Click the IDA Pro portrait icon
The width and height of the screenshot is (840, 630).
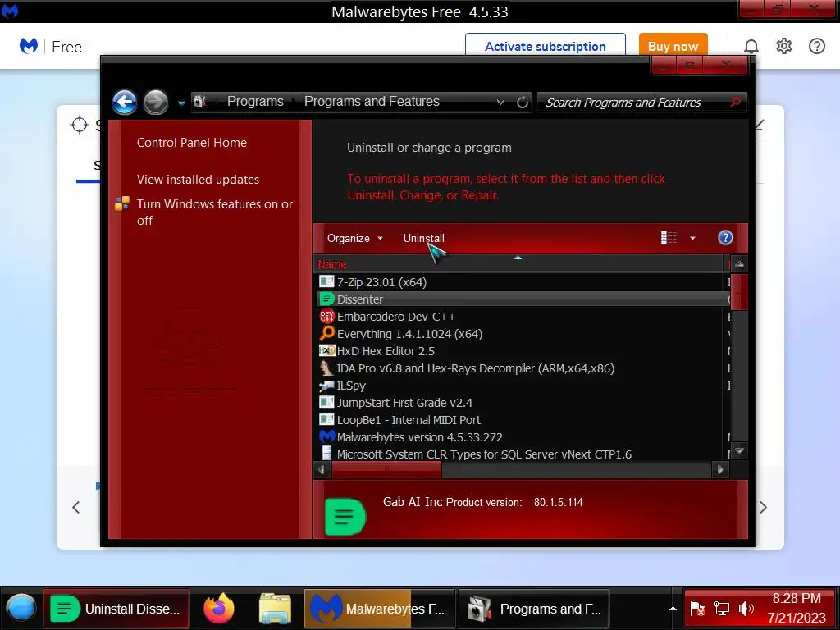click(x=326, y=368)
